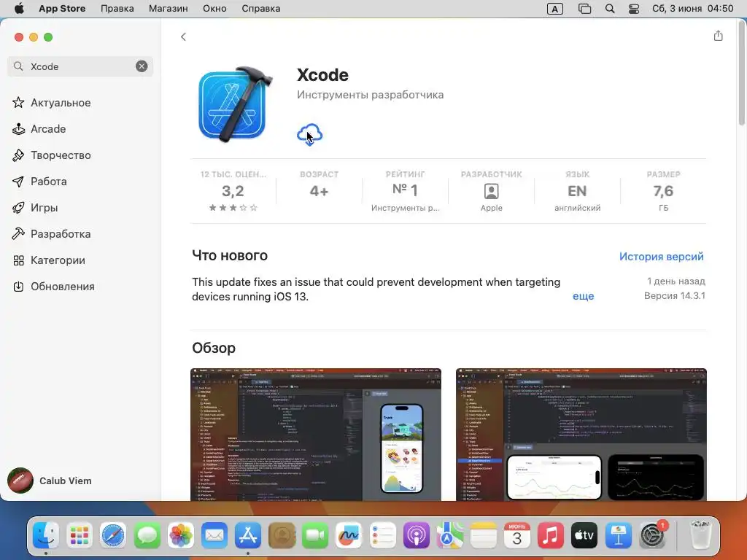
Task: Open the Окно menu
Action: tap(214, 9)
